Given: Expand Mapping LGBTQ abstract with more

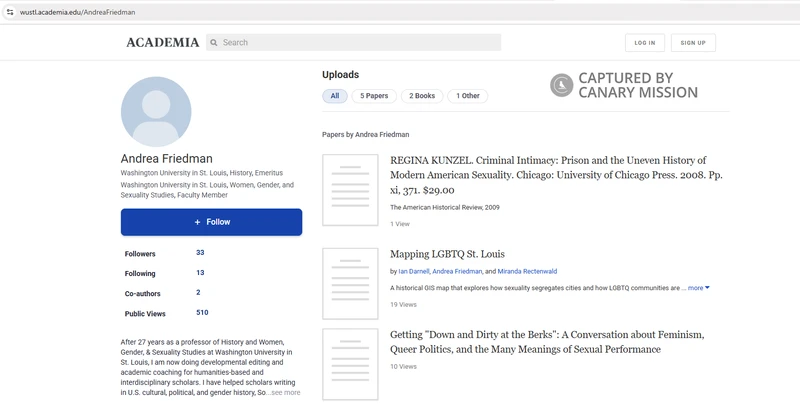Looking at the screenshot, I should [698, 288].
